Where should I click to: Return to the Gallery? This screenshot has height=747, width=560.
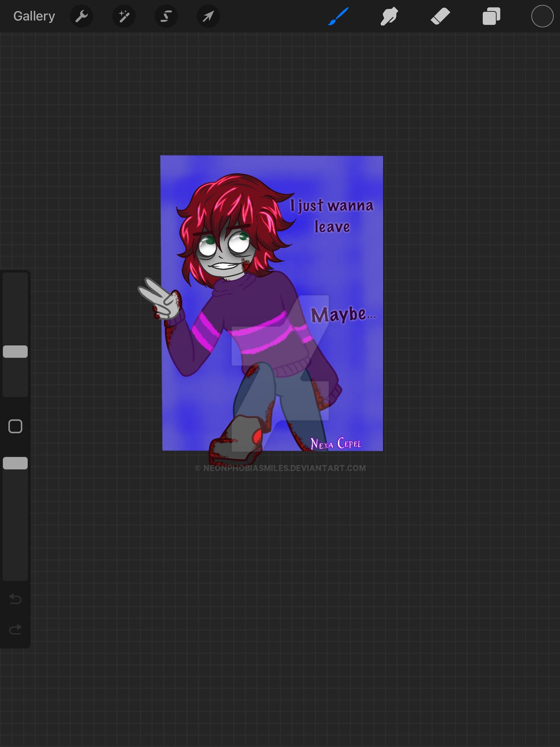click(x=34, y=16)
